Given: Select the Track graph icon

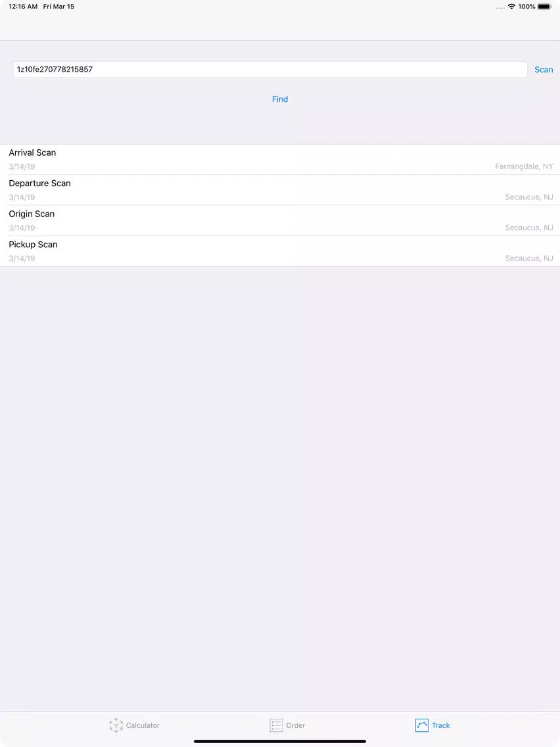Looking at the screenshot, I should (421, 725).
